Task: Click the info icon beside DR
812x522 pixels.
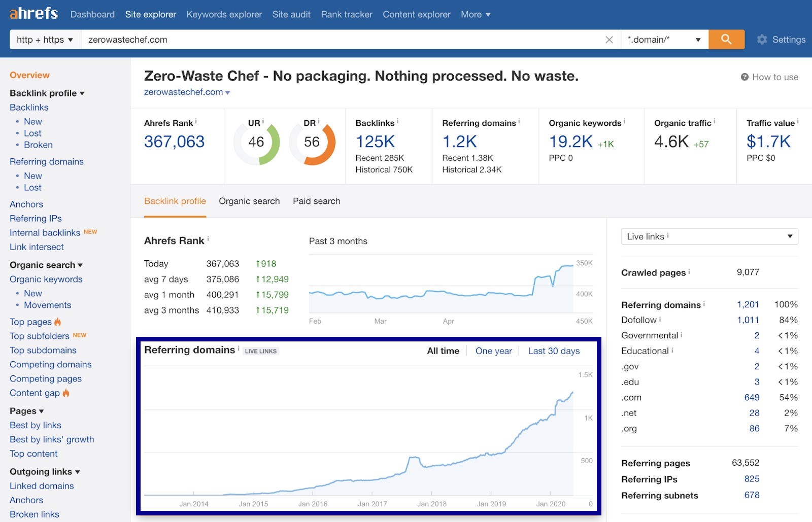Action: [319, 122]
